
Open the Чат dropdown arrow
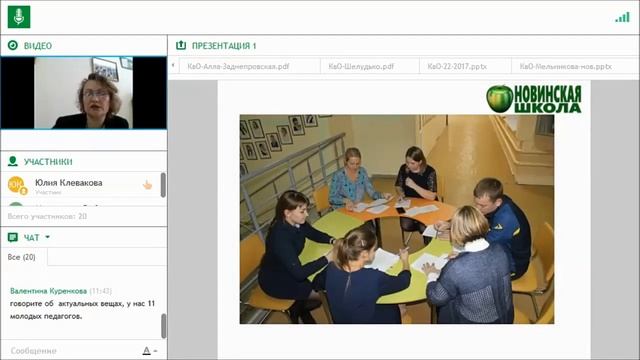coord(47,237)
